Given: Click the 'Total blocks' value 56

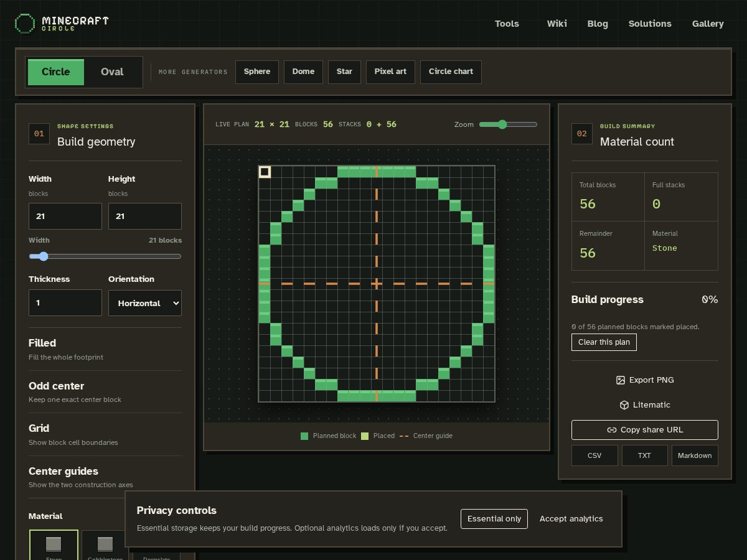Looking at the screenshot, I should pyautogui.click(x=588, y=204).
